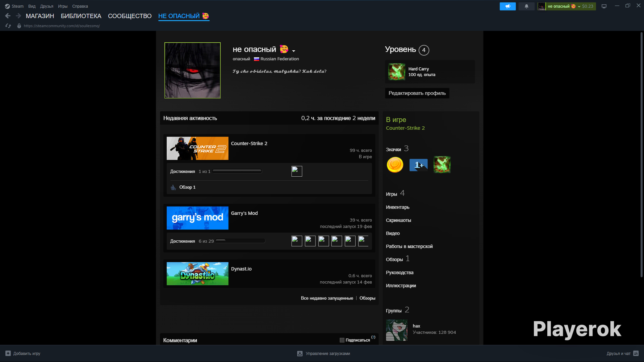Click the Big Picture mode monitor icon
Screen dimensions: 644x362
coord(604,6)
